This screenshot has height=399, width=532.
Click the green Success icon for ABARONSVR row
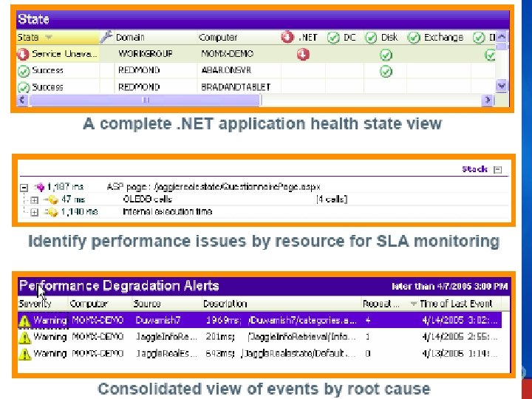[24, 71]
